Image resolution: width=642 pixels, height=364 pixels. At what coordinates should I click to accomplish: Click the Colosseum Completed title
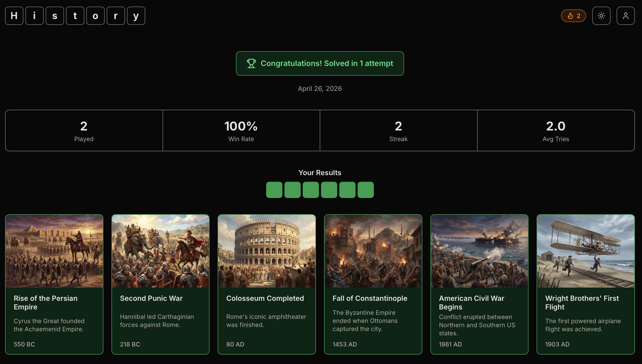[x=265, y=298]
